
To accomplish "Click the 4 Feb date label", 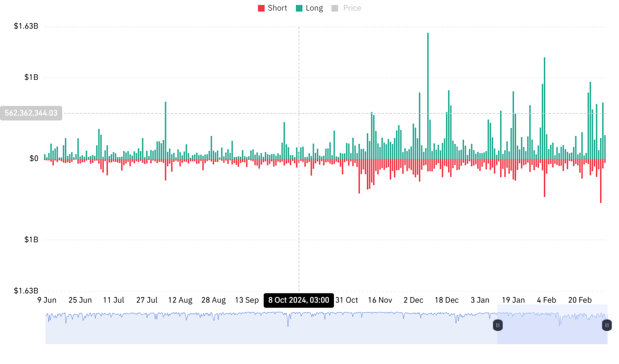I will click(546, 300).
